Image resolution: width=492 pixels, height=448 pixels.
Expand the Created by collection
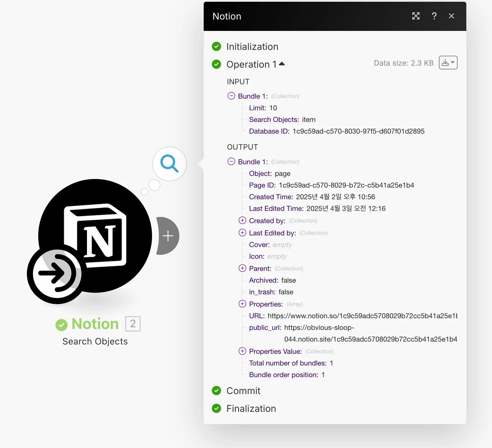pyautogui.click(x=242, y=220)
